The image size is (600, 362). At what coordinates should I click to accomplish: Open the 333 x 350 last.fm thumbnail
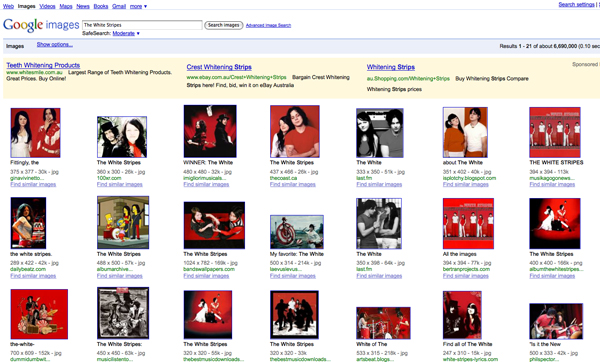380,133
